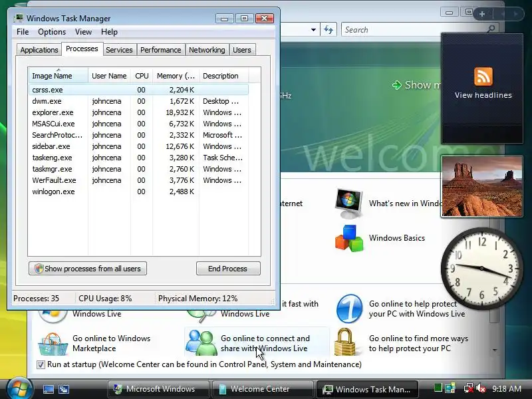Click the Welcome Center scrollbar down arrow
This screenshot has height=399, width=532.
[x=495, y=350]
